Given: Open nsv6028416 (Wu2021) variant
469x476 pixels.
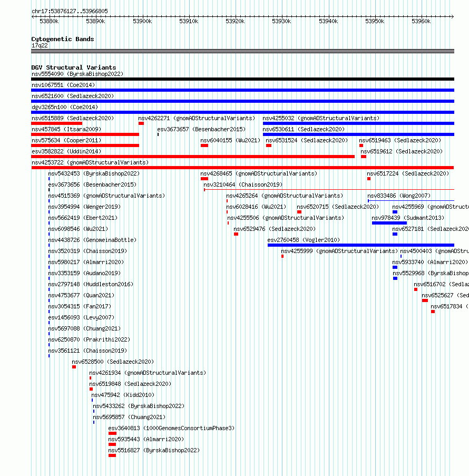Looking at the screenshot, I should 256,207.
